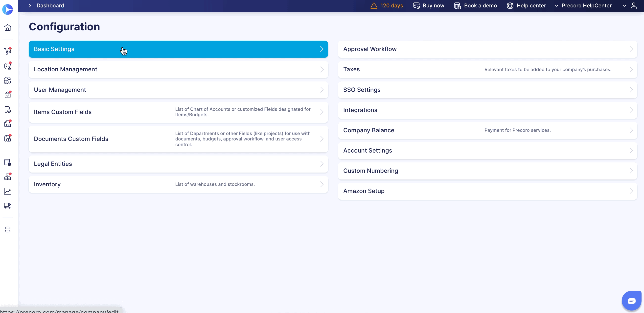Click the 120 days trial warning
644x313 pixels.
pos(387,6)
